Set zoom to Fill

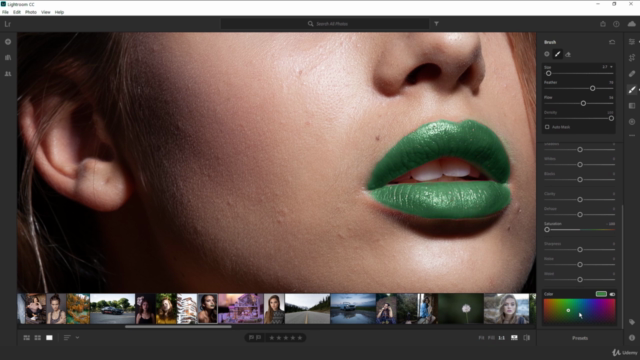[491, 338]
